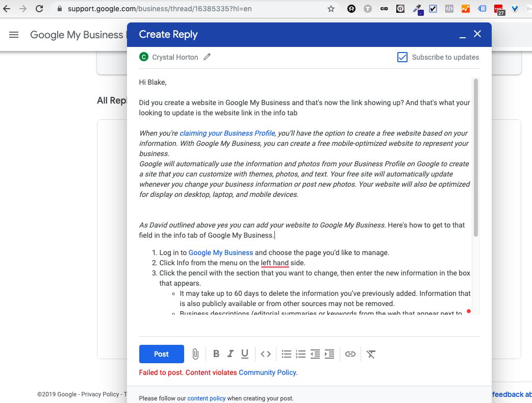Click the green C profile avatar
The height and width of the screenshot is (403, 532).
coord(144,57)
